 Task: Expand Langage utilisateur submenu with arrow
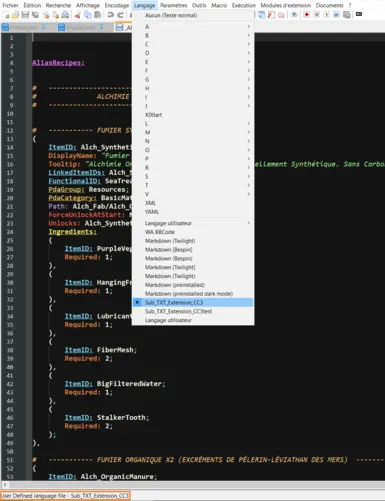pos(193,223)
